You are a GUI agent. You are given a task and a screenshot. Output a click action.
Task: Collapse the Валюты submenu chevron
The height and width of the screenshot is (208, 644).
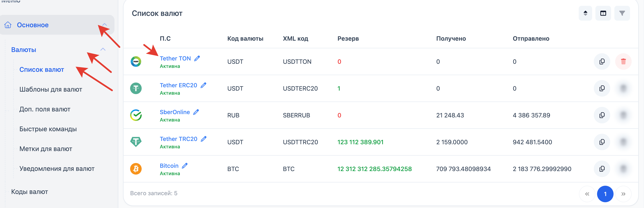click(x=103, y=49)
